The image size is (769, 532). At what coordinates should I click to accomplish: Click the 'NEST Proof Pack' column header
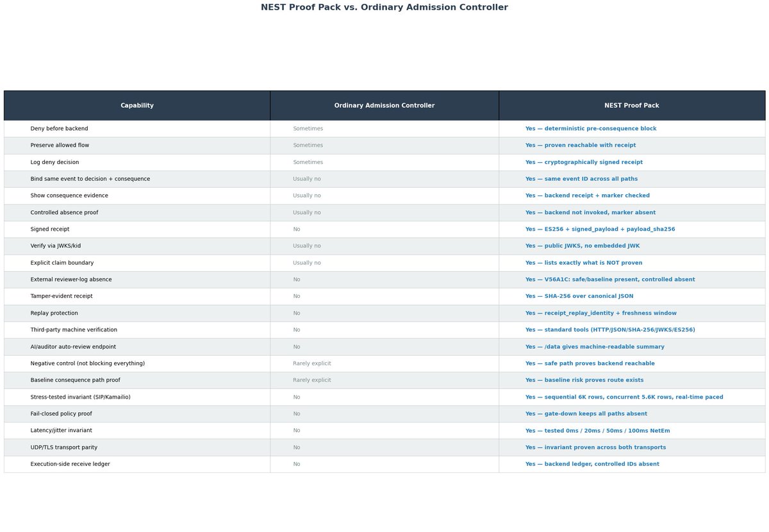pos(632,106)
